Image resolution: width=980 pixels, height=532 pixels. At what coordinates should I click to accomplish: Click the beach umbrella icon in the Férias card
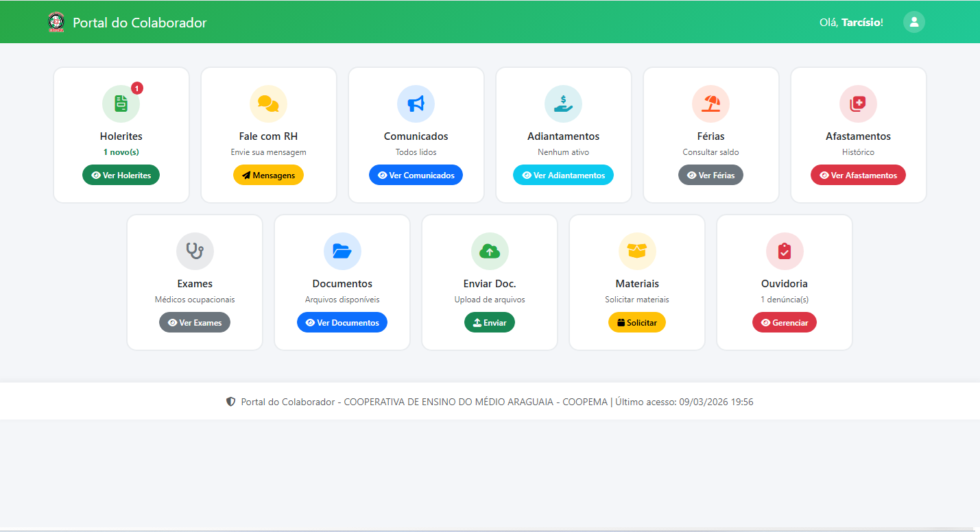710,104
